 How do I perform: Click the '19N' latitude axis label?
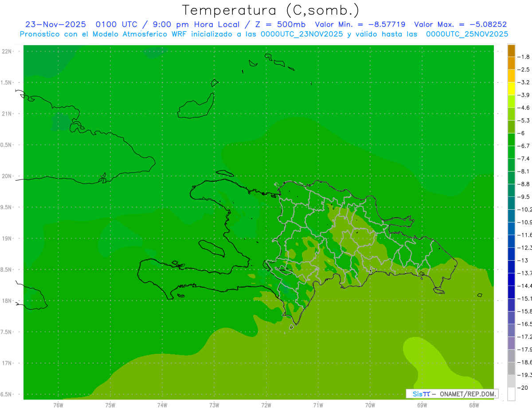(x=6, y=238)
